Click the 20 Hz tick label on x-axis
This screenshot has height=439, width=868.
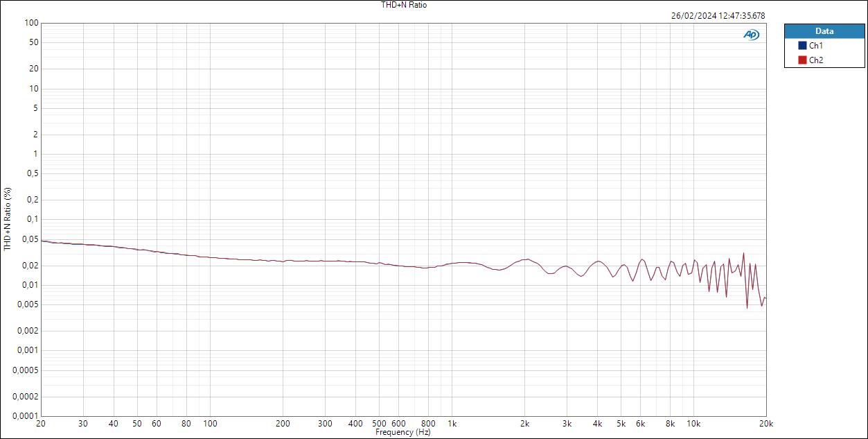click(42, 422)
